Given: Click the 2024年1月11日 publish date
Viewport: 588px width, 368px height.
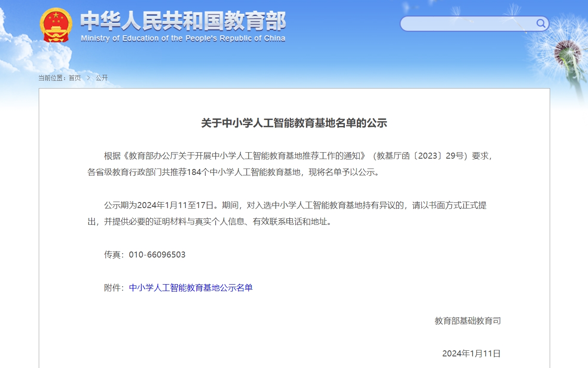Looking at the screenshot, I should [x=471, y=353].
